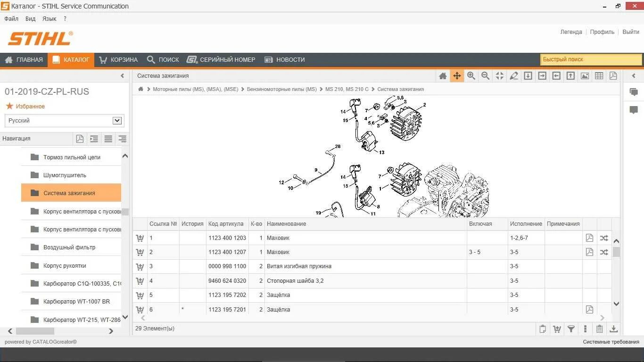This screenshot has width=644, height=362.
Task: Click the dock-left arrow layout icon
Action: click(556, 76)
